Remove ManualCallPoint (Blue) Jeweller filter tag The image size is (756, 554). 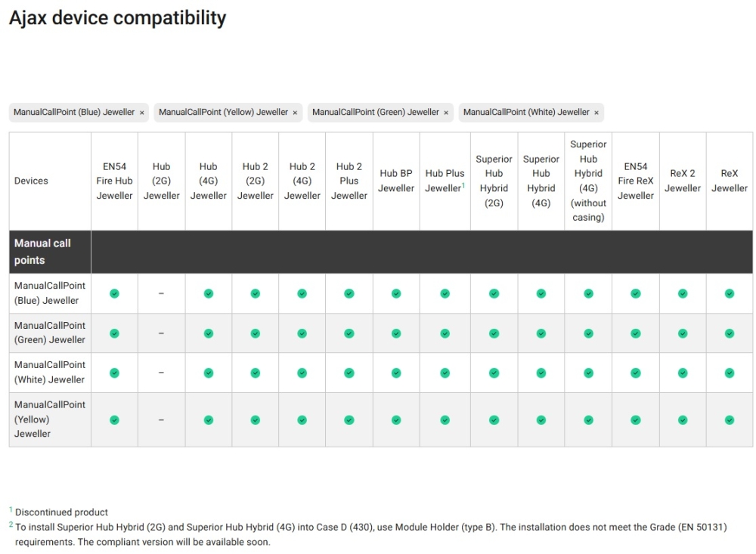(141, 113)
